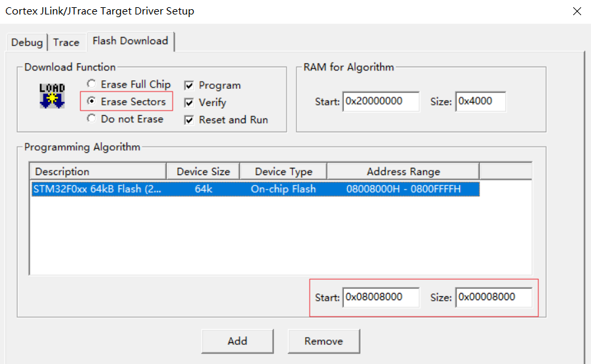
Task: Focus the RAM for Algorithm Start field
Action: (x=381, y=101)
